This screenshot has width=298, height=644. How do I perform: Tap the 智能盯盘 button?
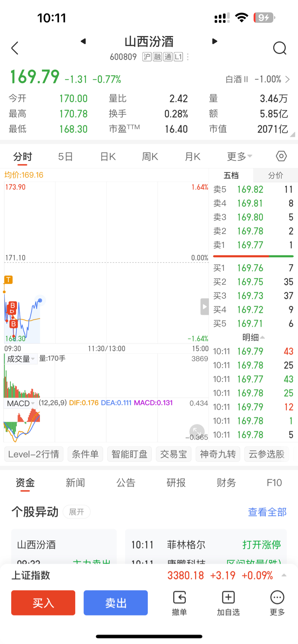130,454
